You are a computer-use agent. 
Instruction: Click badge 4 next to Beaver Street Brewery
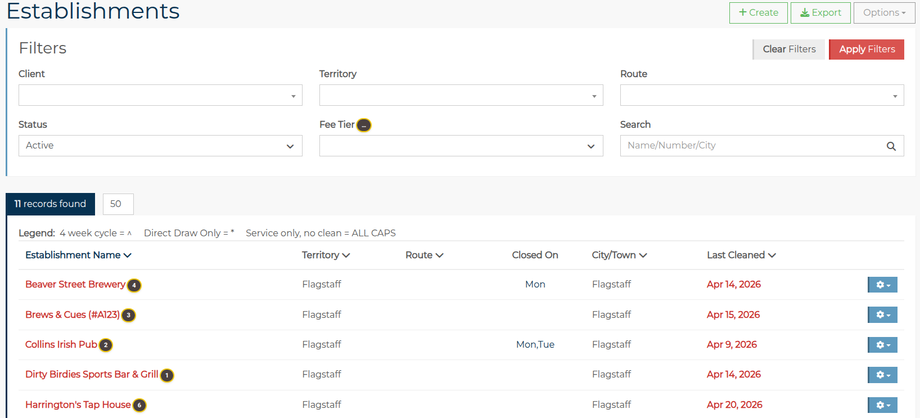[134, 285]
